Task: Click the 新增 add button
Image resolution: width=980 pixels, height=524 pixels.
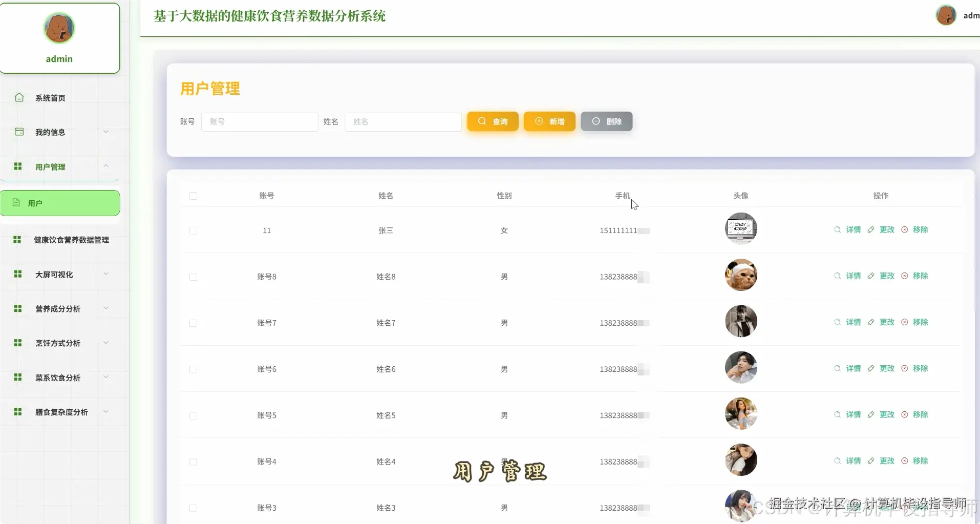Action: click(x=549, y=121)
